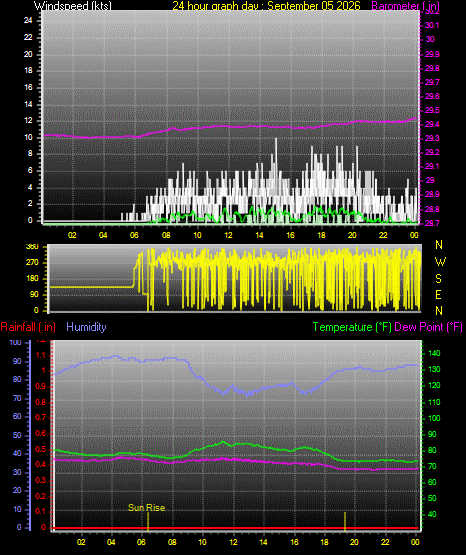Click the green "140" temperature axis value
The height and width of the screenshot is (555, 466).
434,353
